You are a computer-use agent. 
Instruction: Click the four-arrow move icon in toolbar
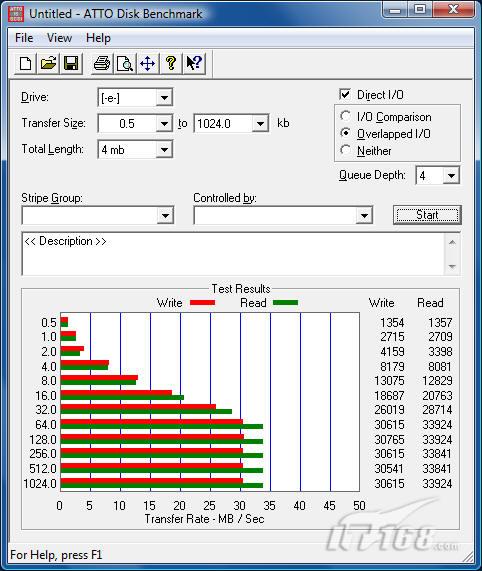coord(147,63)
